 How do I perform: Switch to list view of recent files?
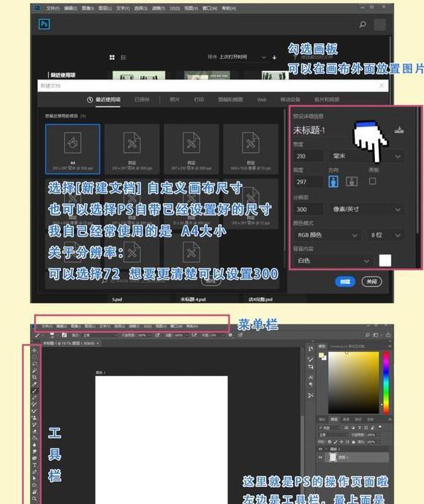pyautogui.click(x=124, y=57)
